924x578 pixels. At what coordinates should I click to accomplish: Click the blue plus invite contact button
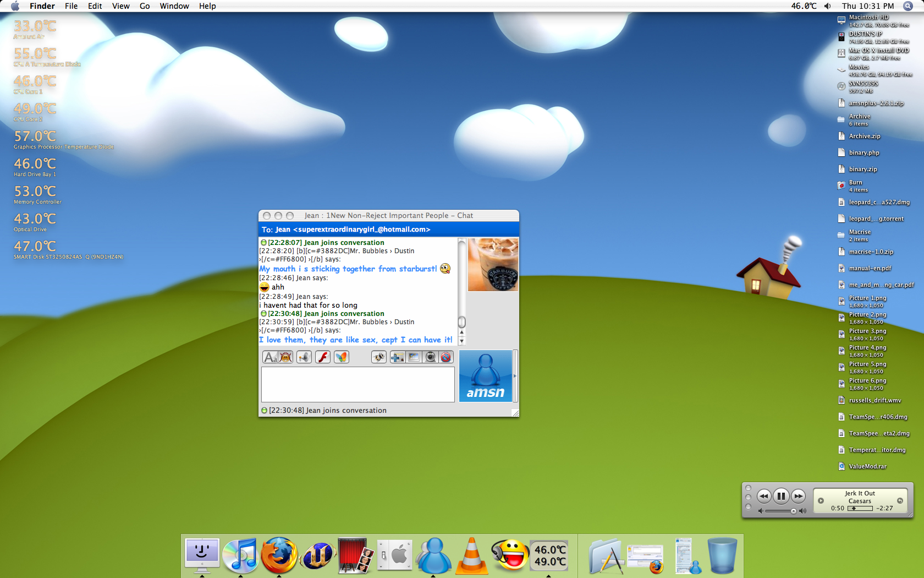[x=397, y=357]
